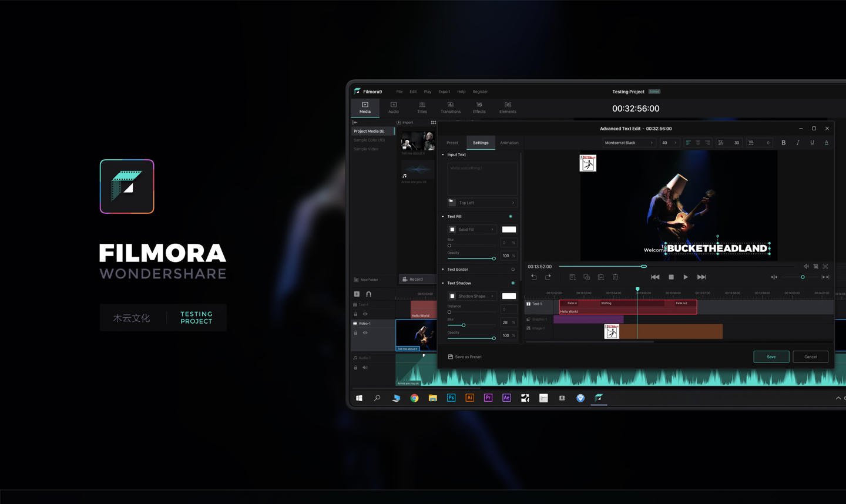Switch media view to grid layout
The width and height of the screenshot is (846, 504).
coord(434,122)
